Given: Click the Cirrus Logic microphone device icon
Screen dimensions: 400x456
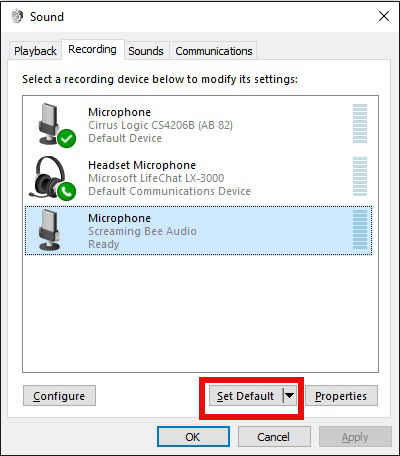Looking at the screenshot, I should coord(56,124).
